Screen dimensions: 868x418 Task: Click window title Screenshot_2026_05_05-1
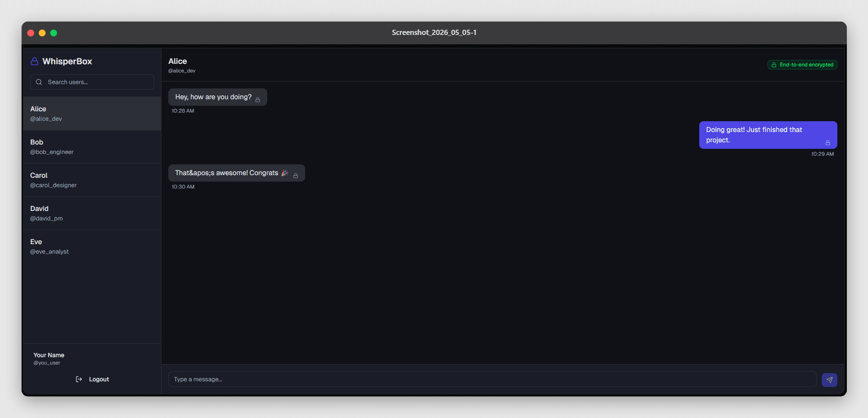tap(434, 32)
